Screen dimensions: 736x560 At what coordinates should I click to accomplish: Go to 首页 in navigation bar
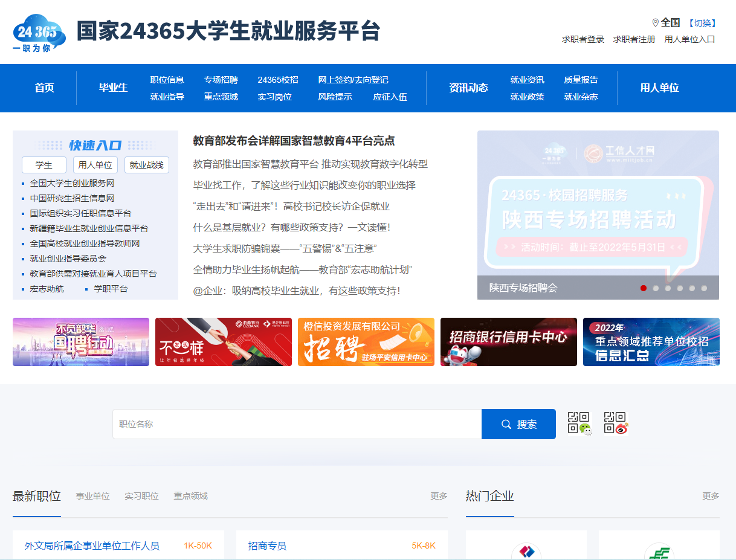click(x=44, y=88)
